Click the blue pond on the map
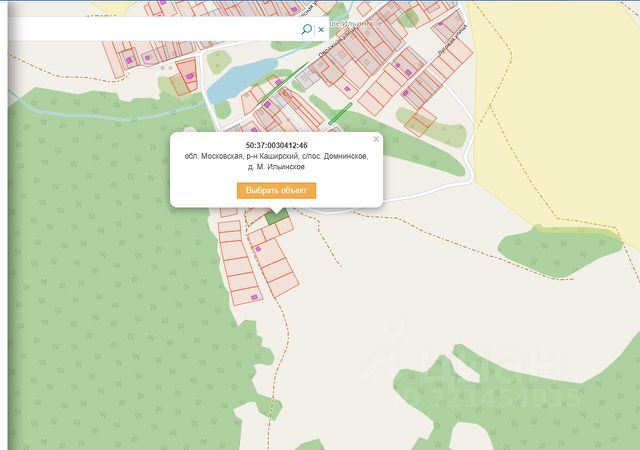The height and width of the screenshot is (450, 640). point(241,79)
